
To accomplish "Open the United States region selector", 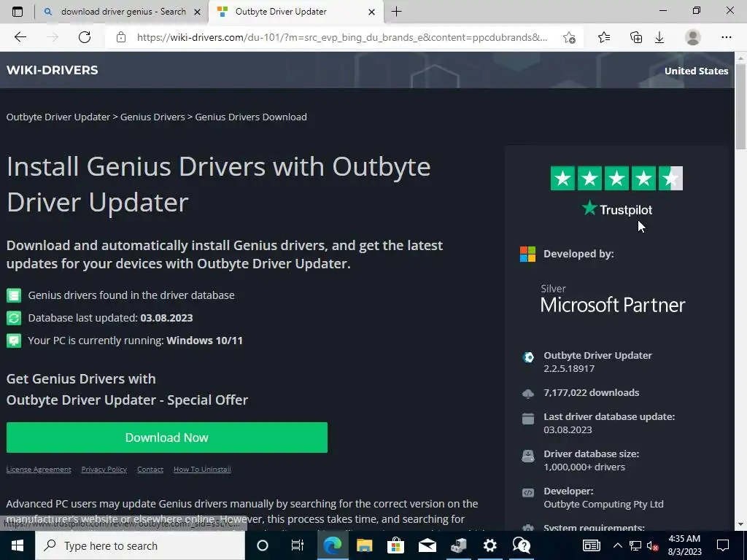I will click(x=696, y=71).
